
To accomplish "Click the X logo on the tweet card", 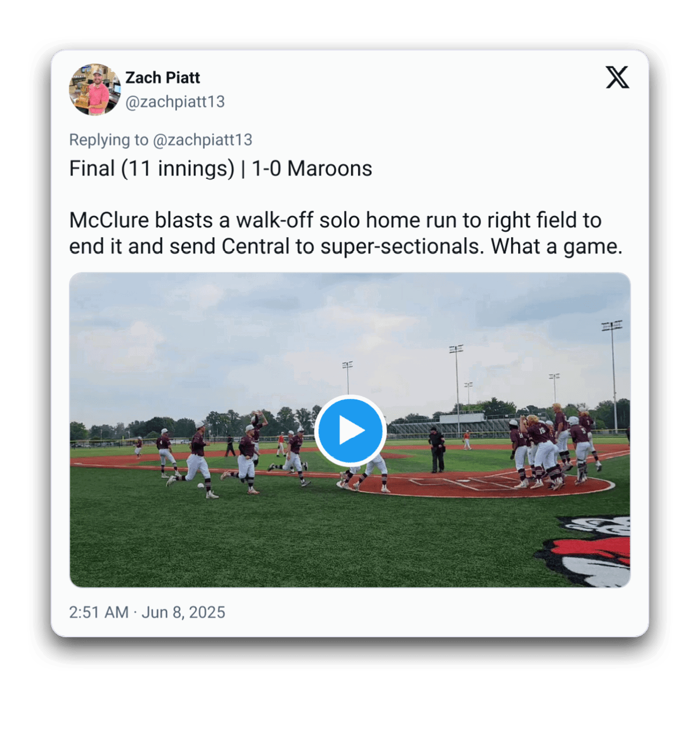I will pos(617,77).
